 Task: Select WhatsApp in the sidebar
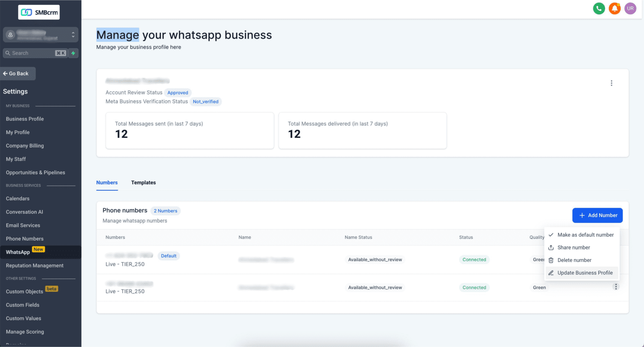41,252
